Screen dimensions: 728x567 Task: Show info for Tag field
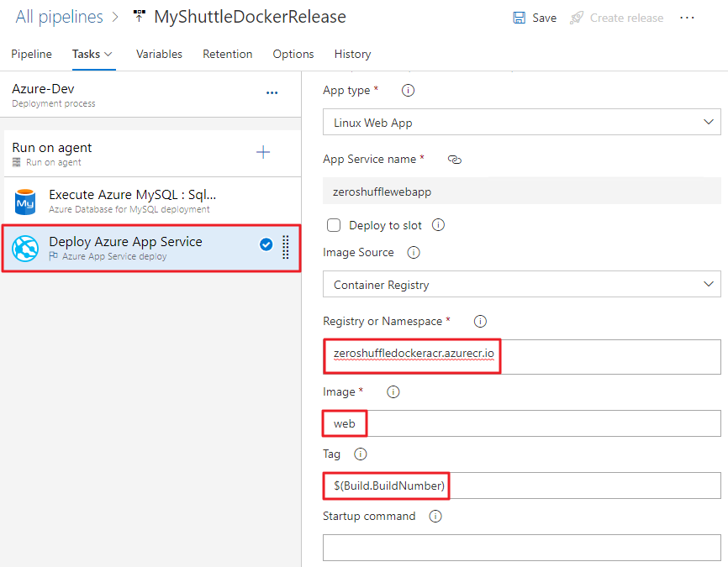coord(361,454)
